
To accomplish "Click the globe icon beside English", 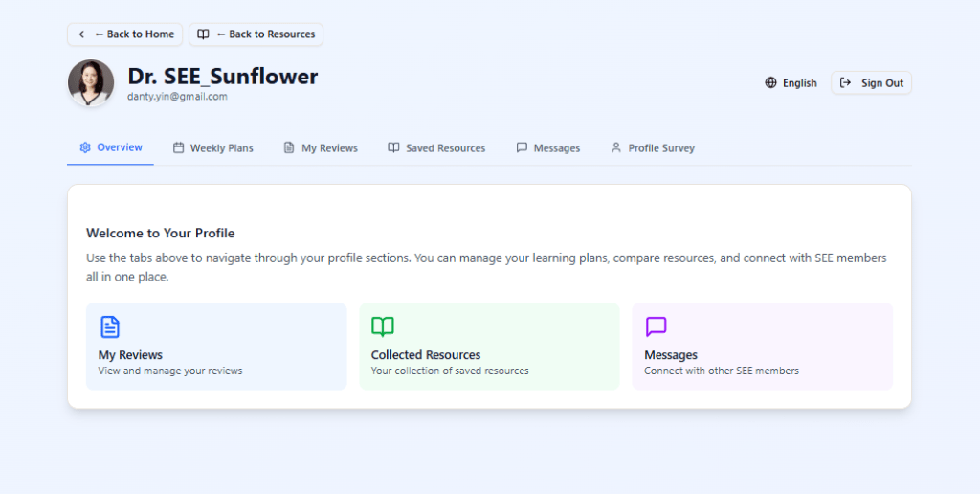I will pos(770,83).
